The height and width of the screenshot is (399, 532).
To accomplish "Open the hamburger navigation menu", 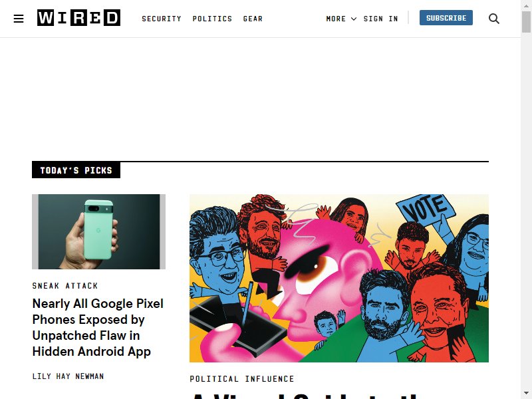I will click(19, 19).
